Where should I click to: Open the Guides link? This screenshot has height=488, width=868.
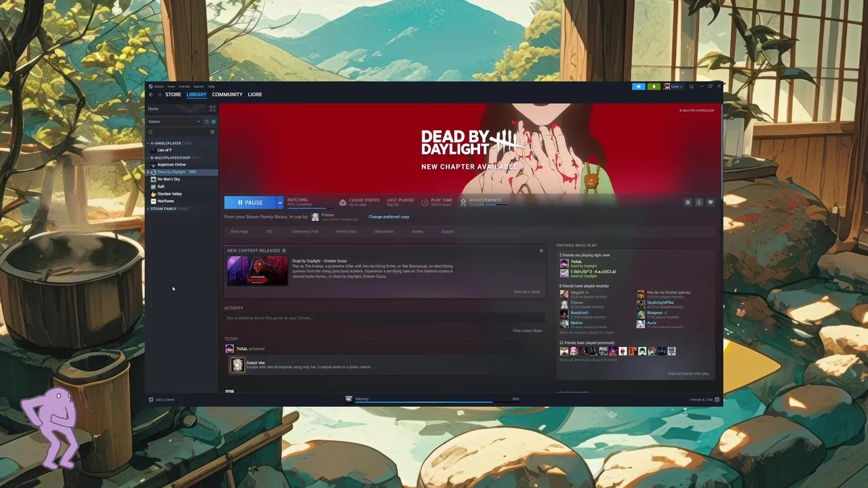[x=417, y=231]
